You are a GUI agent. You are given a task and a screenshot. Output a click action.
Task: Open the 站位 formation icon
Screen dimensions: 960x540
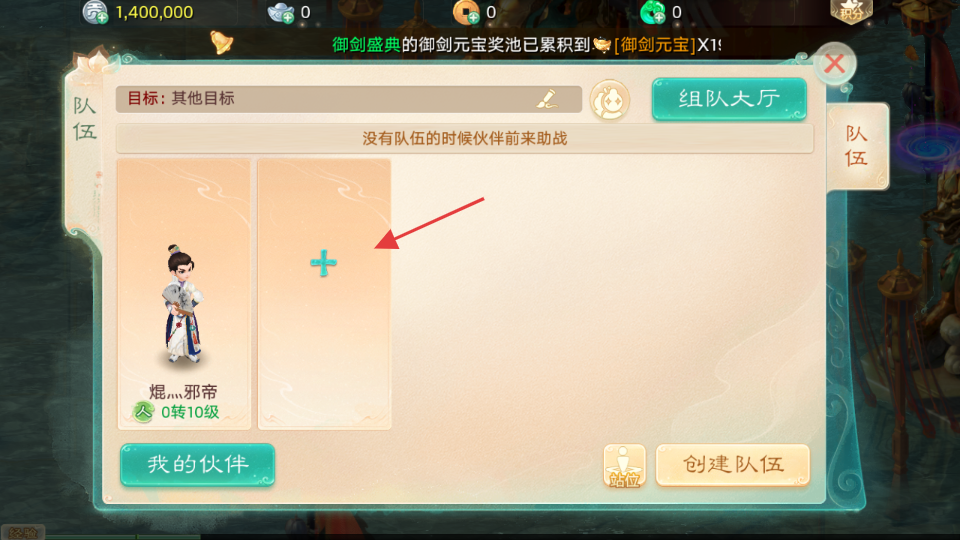coord(624,466)
